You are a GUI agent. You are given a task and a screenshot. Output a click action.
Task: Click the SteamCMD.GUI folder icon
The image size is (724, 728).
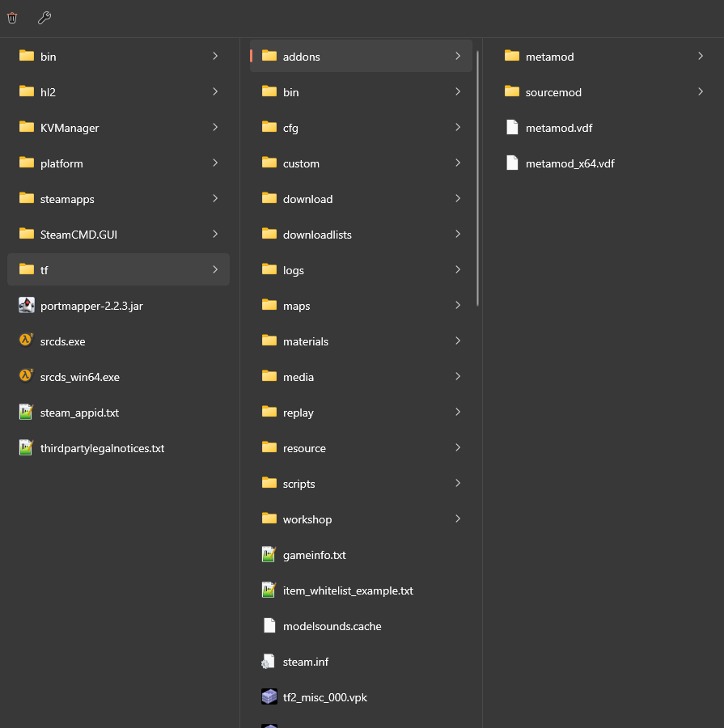point(27,234)
